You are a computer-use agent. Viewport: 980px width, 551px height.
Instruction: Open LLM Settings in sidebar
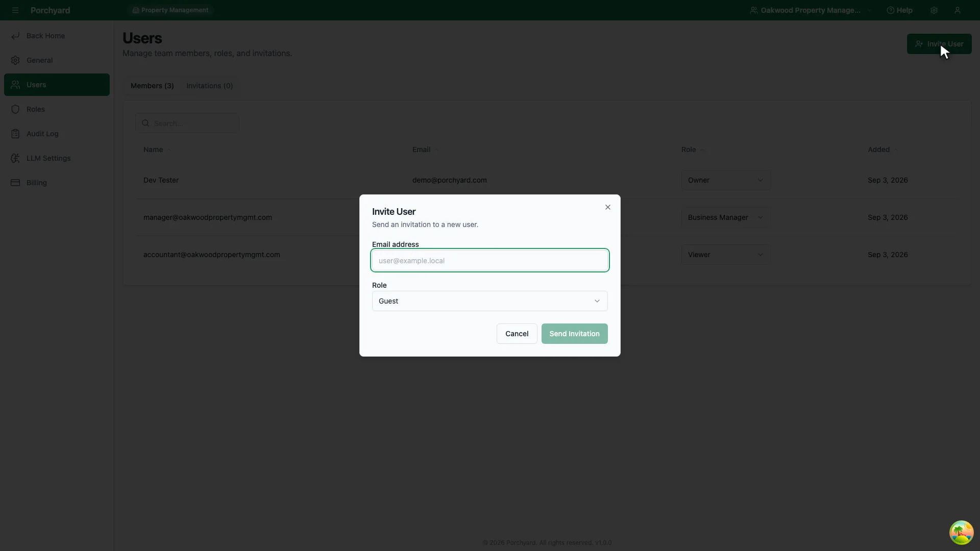tap(57, 158)
